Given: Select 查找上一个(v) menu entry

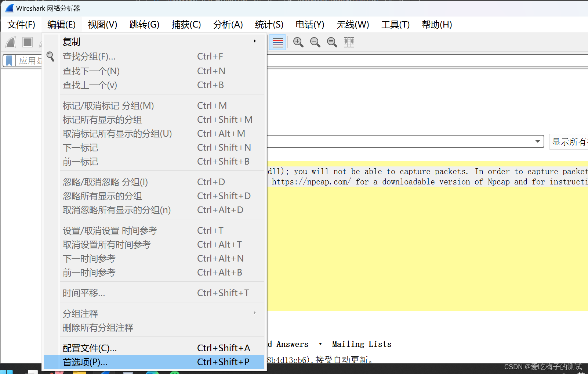Looking at the screenshot, I should tap(154, 85).
